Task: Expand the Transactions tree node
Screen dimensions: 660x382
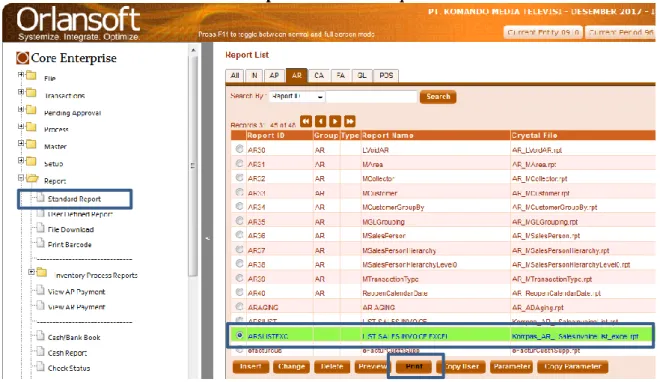Action: coord(21,92)
